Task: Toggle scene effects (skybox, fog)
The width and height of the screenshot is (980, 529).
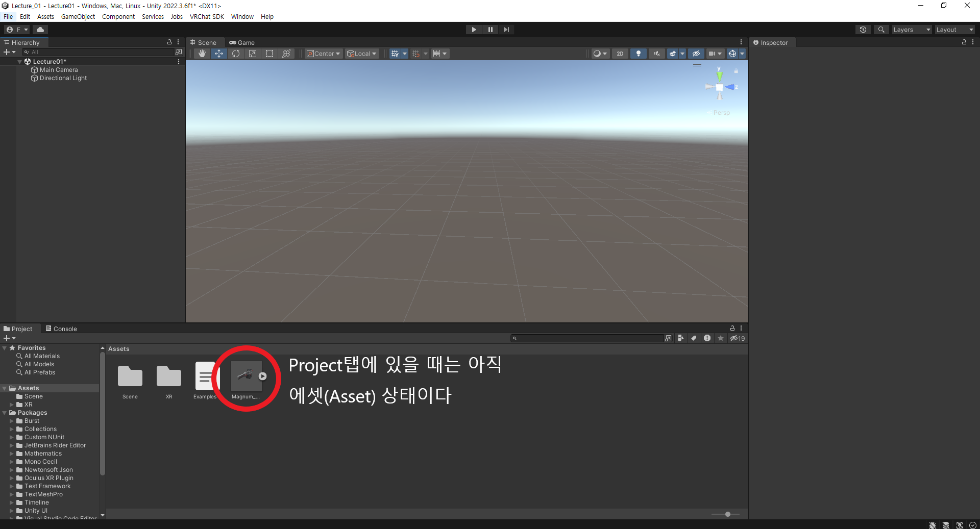Action: (673, 54)
